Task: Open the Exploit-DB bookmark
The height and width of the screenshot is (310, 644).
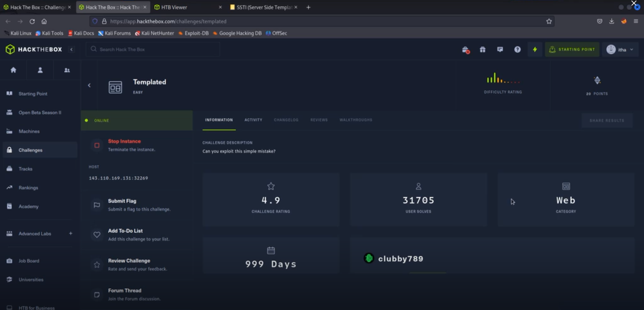Action: pyautogui.click(x=194, y=33)
